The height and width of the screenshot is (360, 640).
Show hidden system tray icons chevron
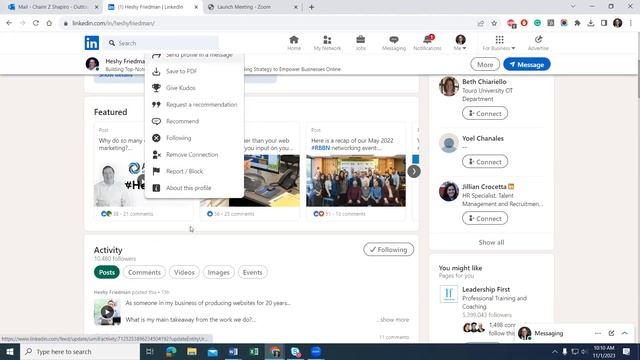(x=554, y=351)
